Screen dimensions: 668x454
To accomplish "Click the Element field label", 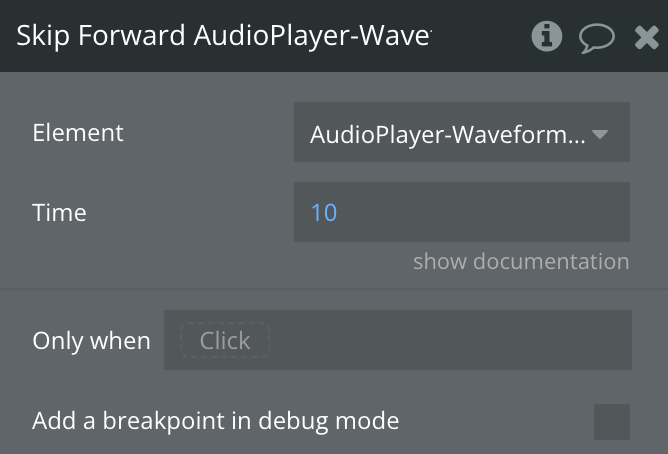I will pos(78,133).
